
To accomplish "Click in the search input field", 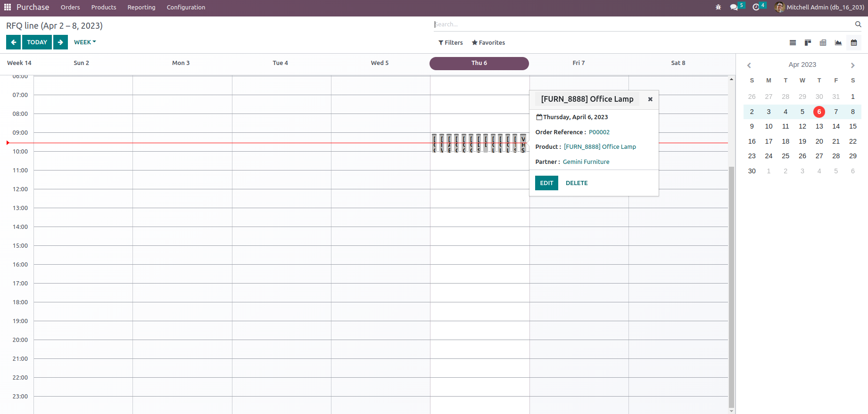I will coord(641,24).
